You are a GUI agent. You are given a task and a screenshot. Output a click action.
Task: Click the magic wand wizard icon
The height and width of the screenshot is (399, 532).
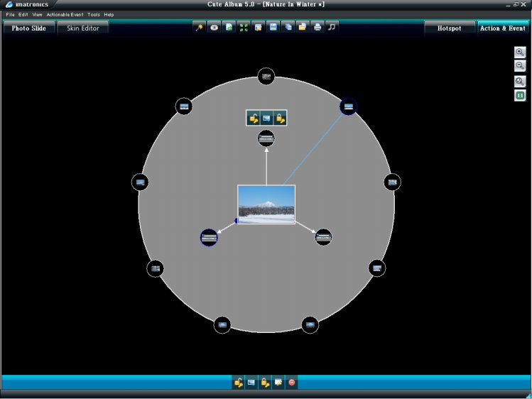point(199,28)
